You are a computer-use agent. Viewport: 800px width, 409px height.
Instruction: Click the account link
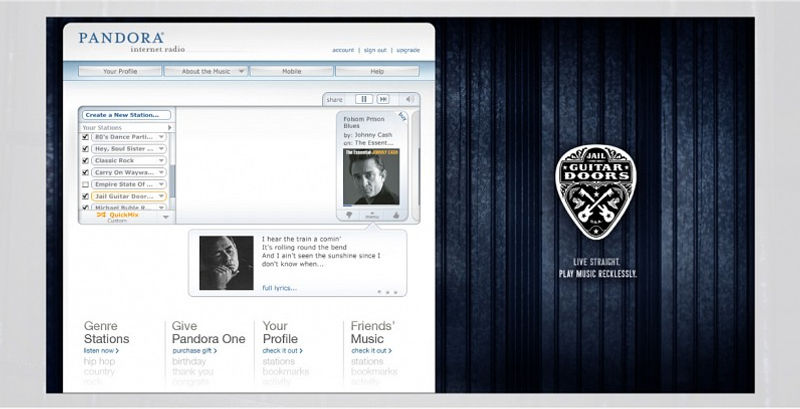(343, 50)
